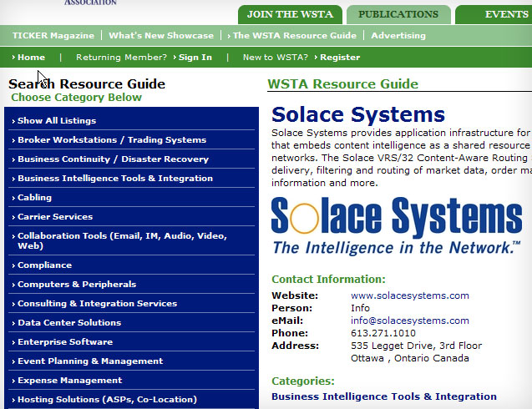Click the Solace Systems company title

coord(358,114)
